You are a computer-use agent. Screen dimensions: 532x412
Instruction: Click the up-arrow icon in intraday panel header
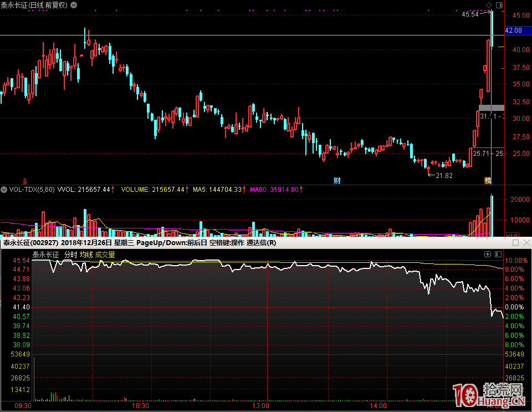point(487,255)
